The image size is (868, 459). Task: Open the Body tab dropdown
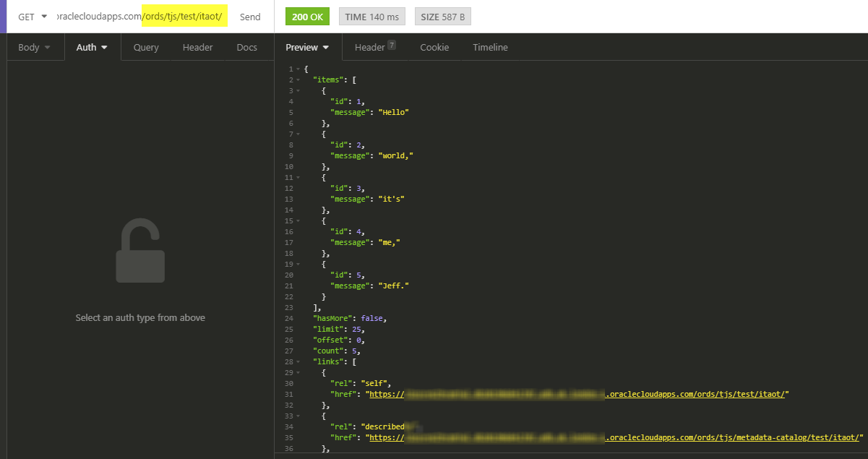coord(34,47)
